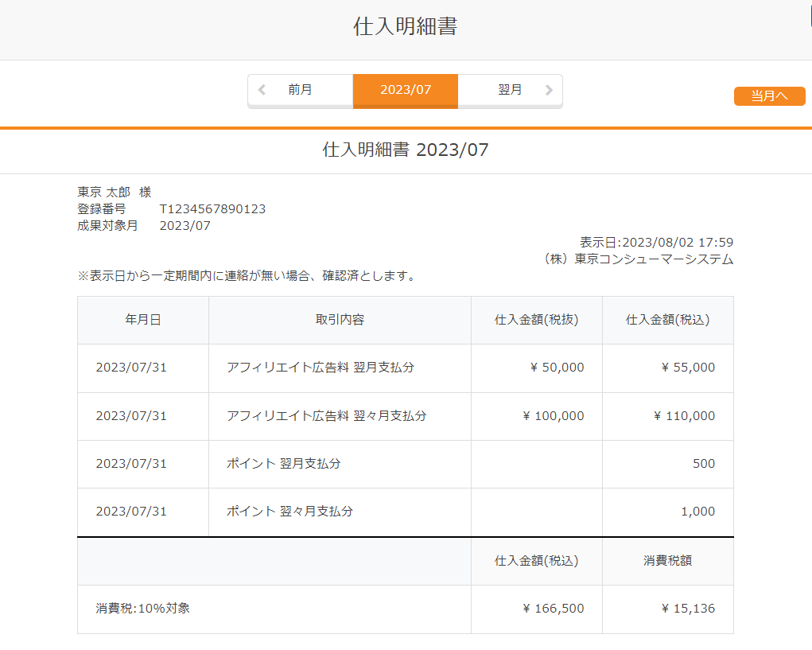Select the アフィリエイト広告料 翌々月支払分 row

pyautogui.click(x=326, y=416)
